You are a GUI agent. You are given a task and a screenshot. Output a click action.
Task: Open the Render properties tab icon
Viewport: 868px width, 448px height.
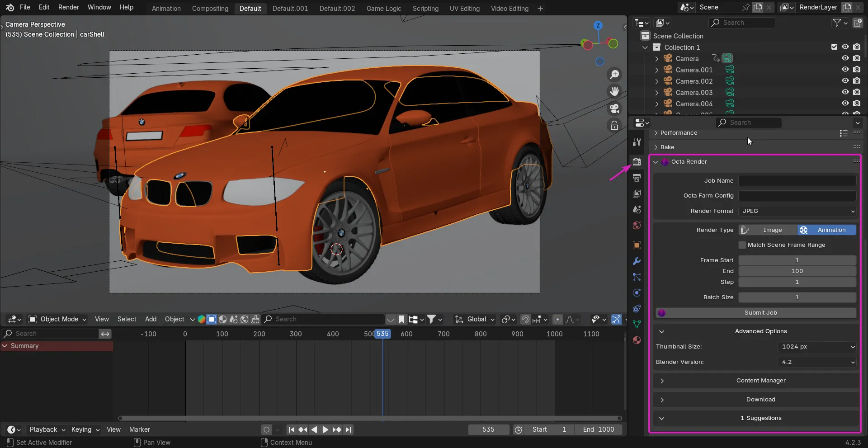[x=637, y=162]
